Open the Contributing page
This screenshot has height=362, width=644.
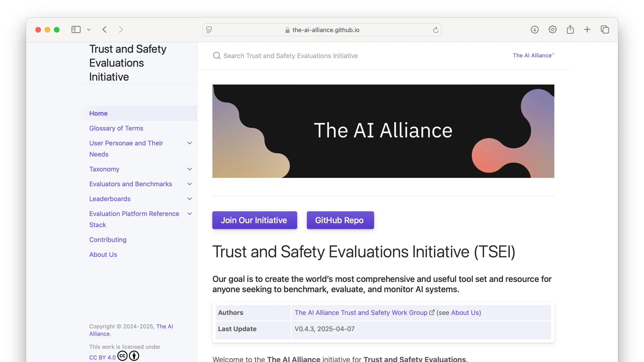pyautogui.click(x=108, y=240)
